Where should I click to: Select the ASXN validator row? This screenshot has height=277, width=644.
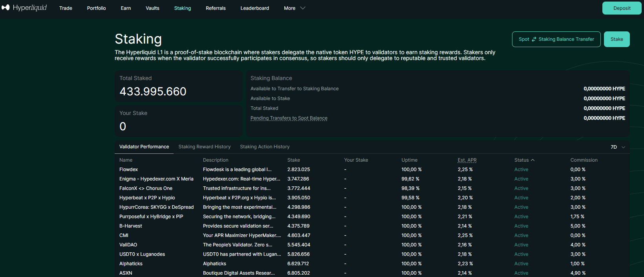[372, 273]
